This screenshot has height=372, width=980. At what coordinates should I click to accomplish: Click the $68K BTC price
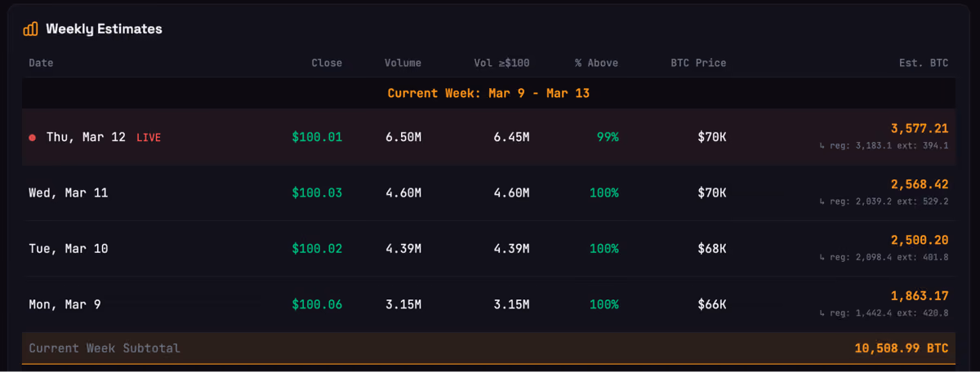tap(712, 248)
